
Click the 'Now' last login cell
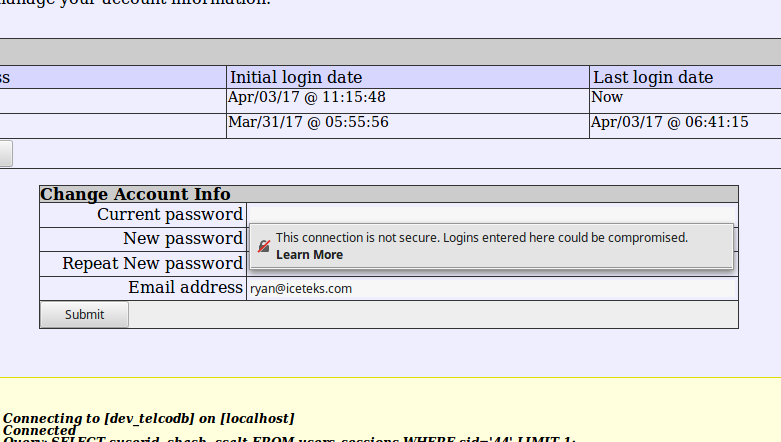pyautogui.click(x=685, y=101)
